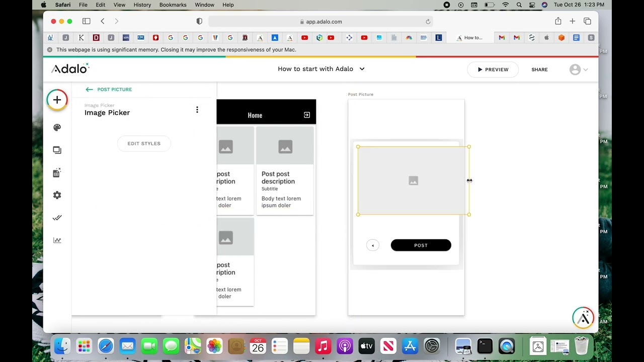The height and width of the screenshot is (362, 644).
Task: Click the small round back button beside POST
Action: click(x=373, y=245)
